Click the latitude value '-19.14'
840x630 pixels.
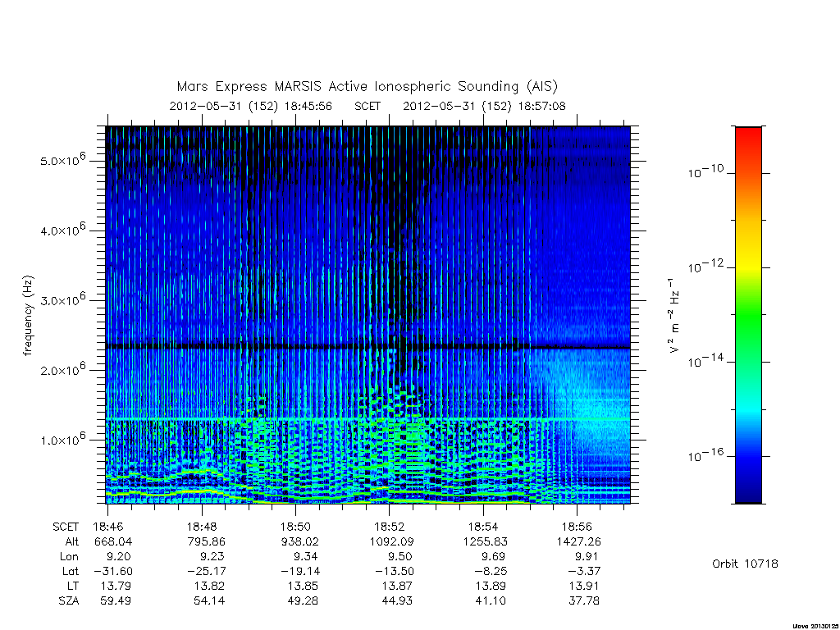(x=300, y=571)
